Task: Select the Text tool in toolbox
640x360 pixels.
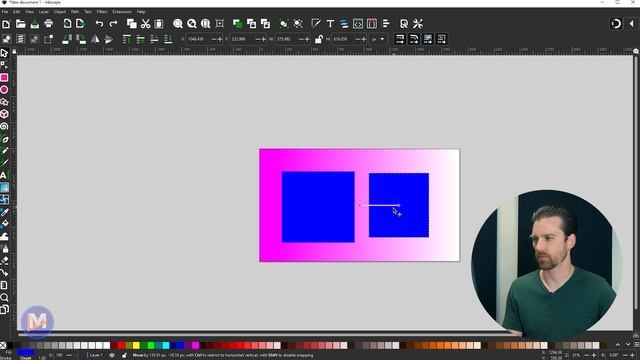Action: [x=4, y=176]
